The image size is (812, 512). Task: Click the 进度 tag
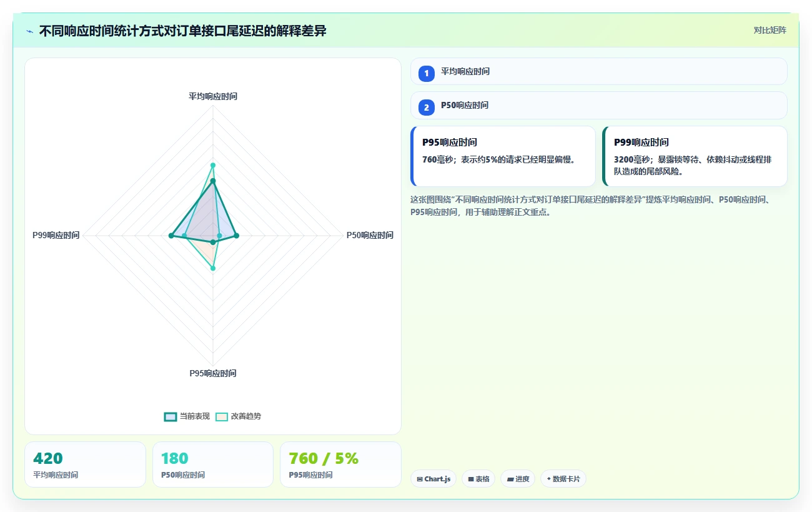[x=518, y=479]
